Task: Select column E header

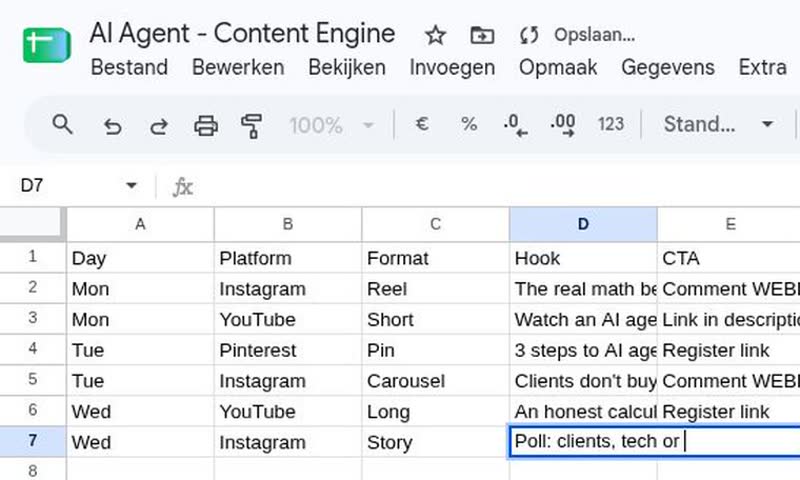Action: [x=730, y=224]
